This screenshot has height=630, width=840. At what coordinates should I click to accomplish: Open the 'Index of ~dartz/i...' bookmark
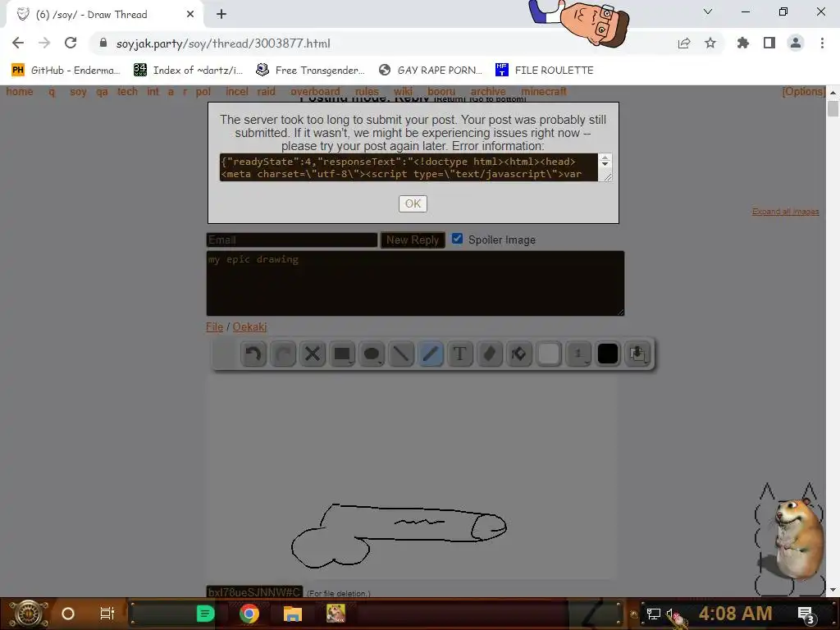[188, 71]
